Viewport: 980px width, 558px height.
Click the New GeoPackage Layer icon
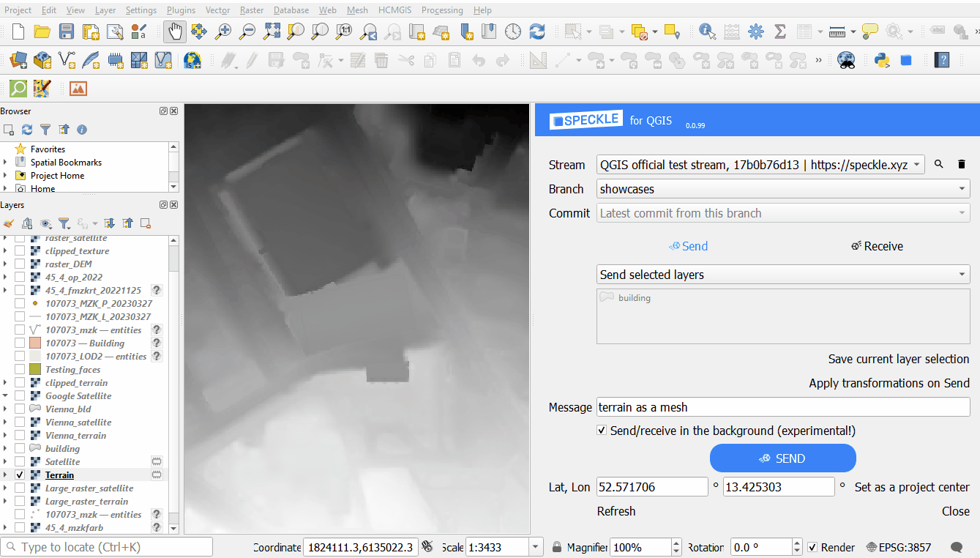pos(42,60)
